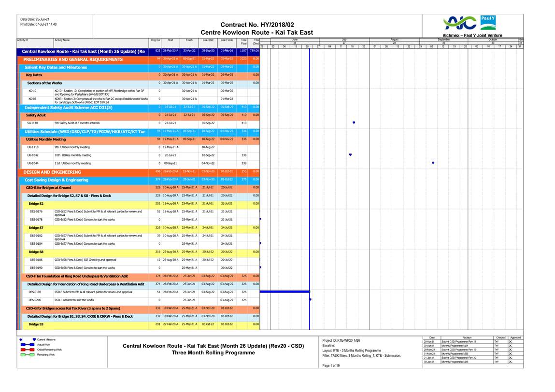Select the Safety Adult group row

[36, 115]
